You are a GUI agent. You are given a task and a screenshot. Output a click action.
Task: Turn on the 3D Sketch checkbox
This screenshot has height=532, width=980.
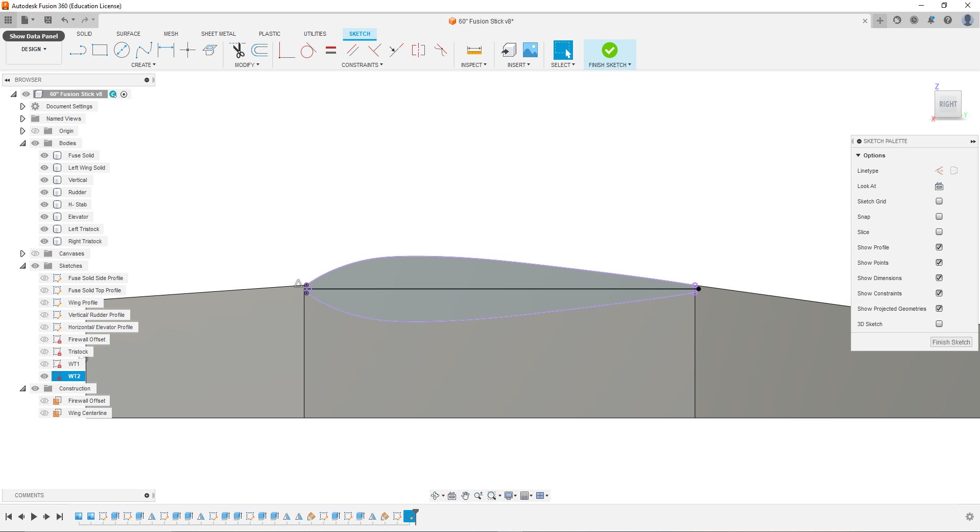click(x=939, y=324)
